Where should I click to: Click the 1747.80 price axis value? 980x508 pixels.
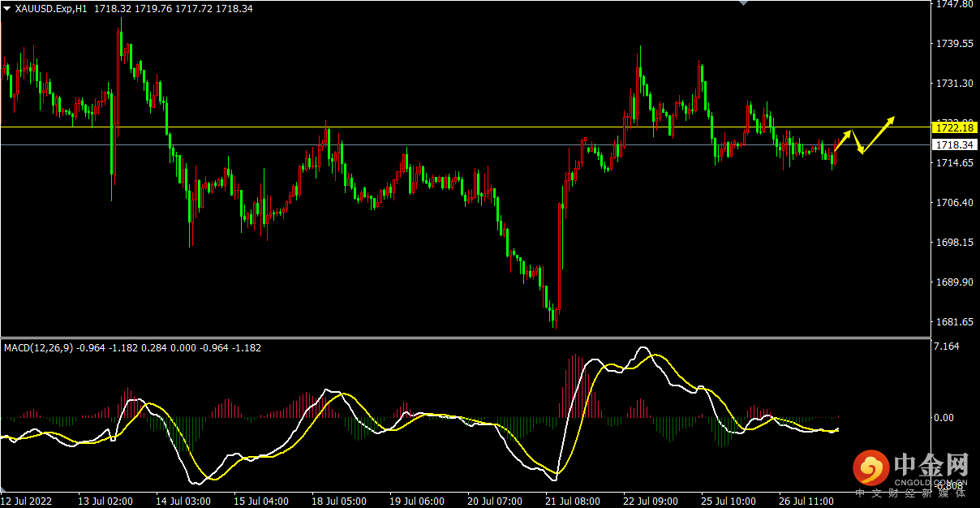click(955, 4)
